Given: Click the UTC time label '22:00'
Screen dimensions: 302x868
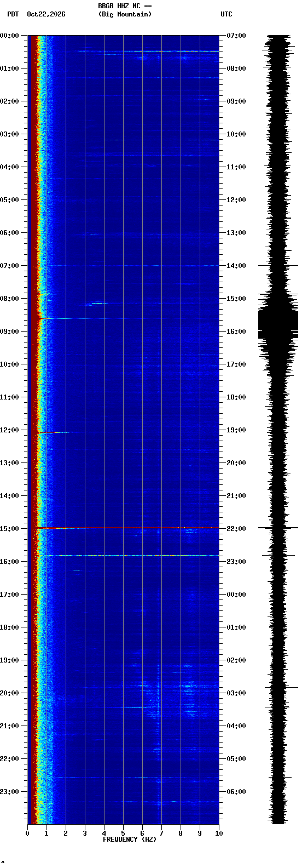Looking at the screenshot, I should point(236,529).
